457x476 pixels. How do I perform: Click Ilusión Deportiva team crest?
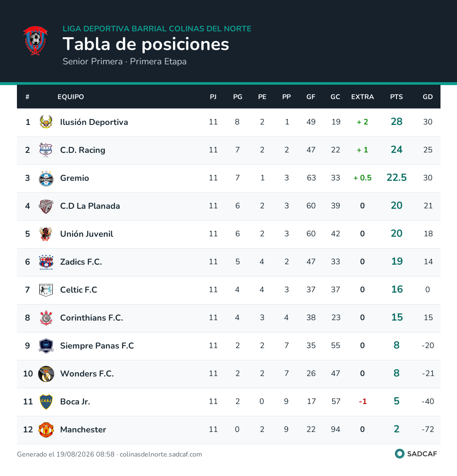coord(46,122)
